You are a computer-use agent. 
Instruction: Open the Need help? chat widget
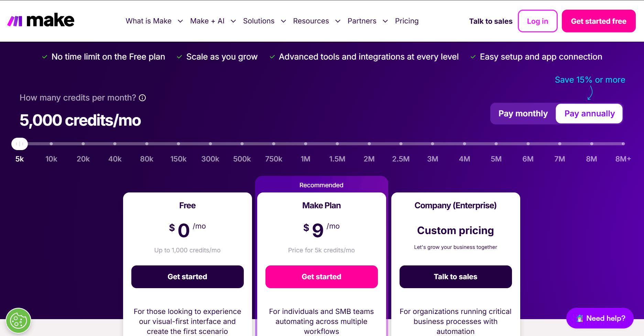coord(600,318)
